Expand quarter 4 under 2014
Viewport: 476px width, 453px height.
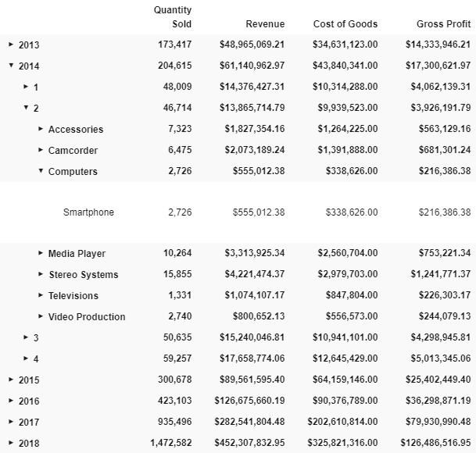pyautogui.click(x=26, y=358)
